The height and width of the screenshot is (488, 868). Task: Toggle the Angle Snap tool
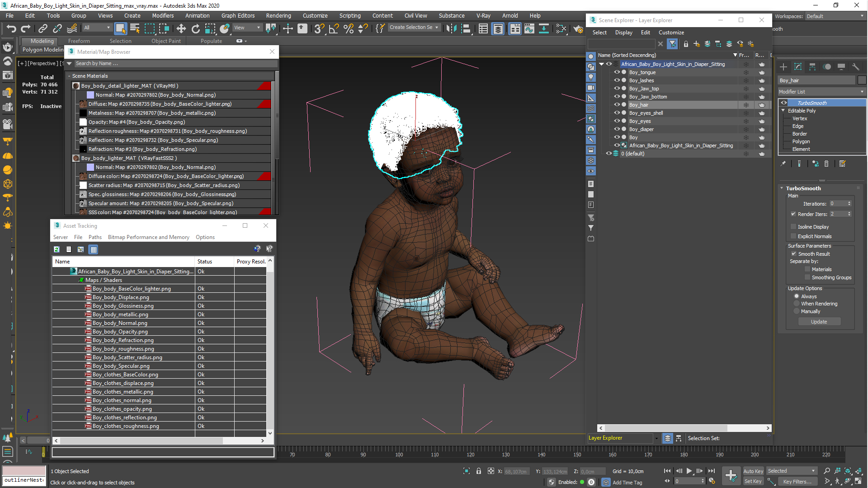[x=334, y=28]
